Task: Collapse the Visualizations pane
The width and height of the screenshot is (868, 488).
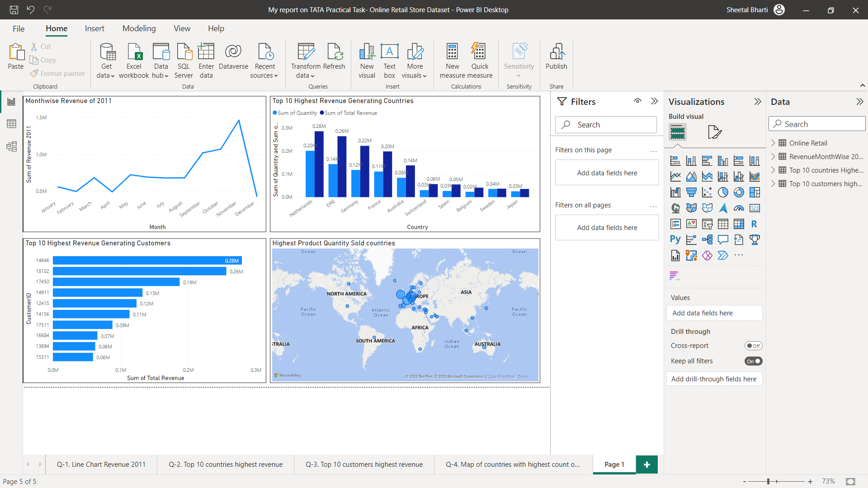Action: (758, 102)
